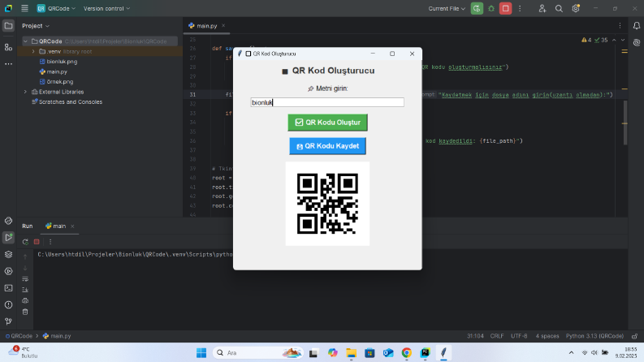This screenshot has height=362, width=644.
Task: Click the green Rerun button in top toolbar
Action: pos(477,8)
